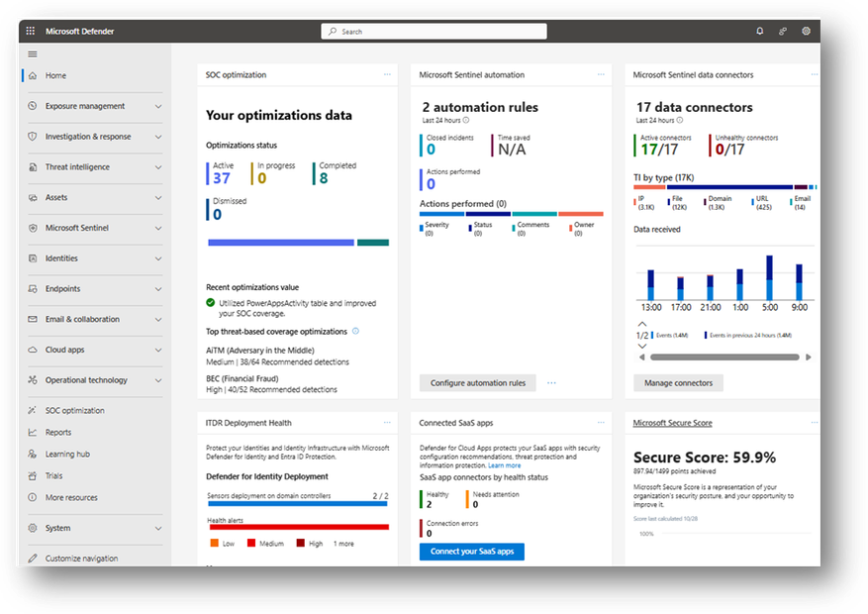
Task: Open the Learn more link in SaaS apps
Action: click(504, 465)
